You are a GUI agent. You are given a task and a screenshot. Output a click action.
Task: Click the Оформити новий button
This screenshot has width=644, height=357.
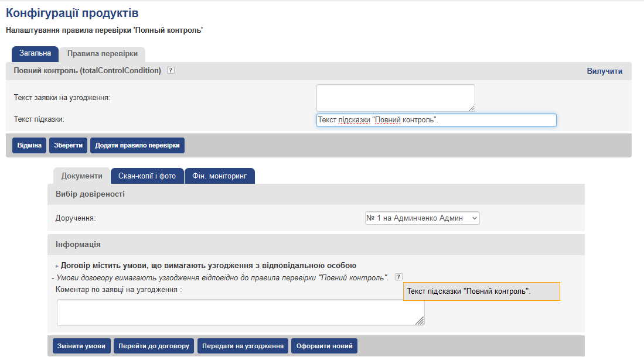[324, 346]
